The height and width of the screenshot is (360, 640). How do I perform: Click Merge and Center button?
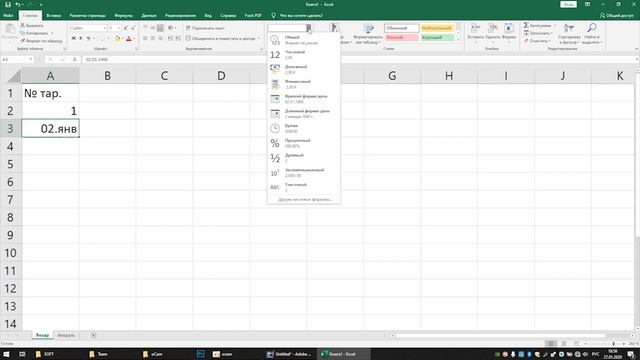[x=220, y=38]
